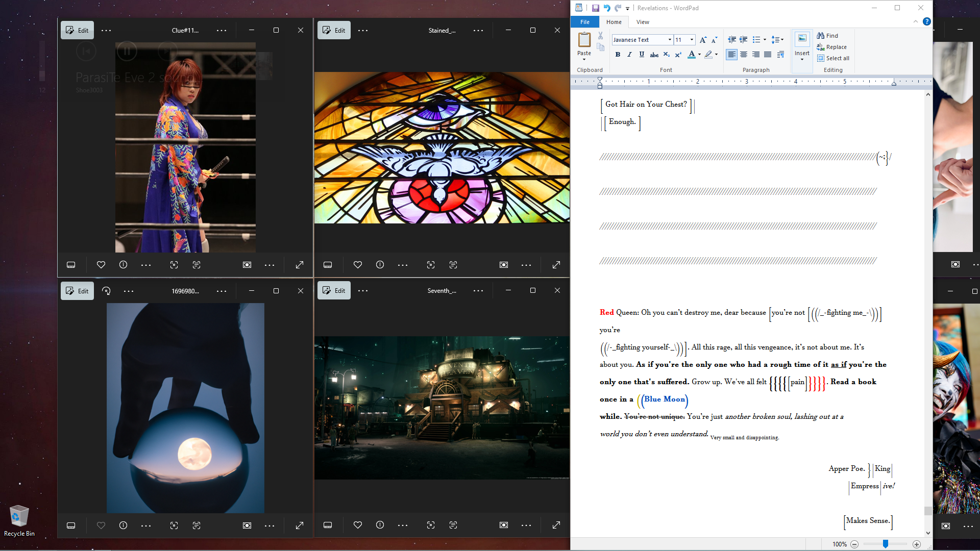980x551 pixels.
Task: Redo the action in WordPad
Action: tap(618, 8)
